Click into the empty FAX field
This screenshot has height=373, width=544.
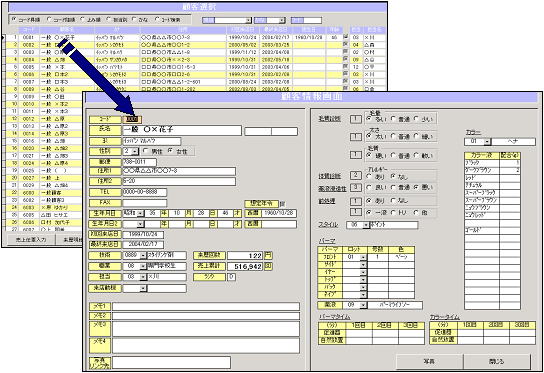144,203
